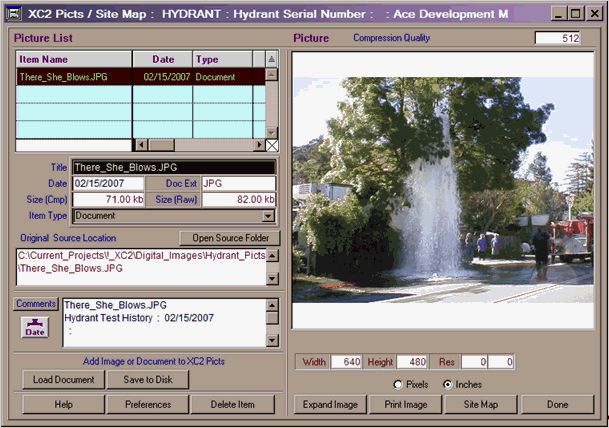Viewport: 609px width, 428px height.
Task: Sort by the Item Name column header
Action: (73, 59)
